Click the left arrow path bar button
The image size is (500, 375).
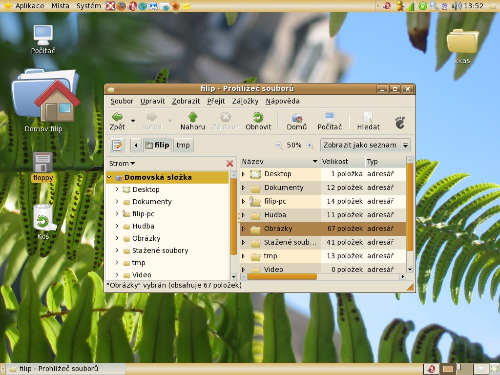click(136, 145)
